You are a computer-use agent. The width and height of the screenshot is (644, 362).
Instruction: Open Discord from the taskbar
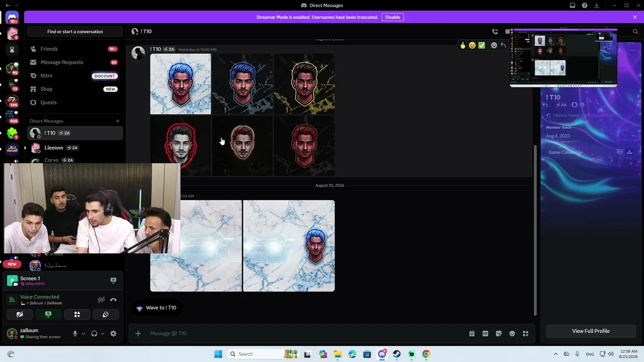pos(382,354)
